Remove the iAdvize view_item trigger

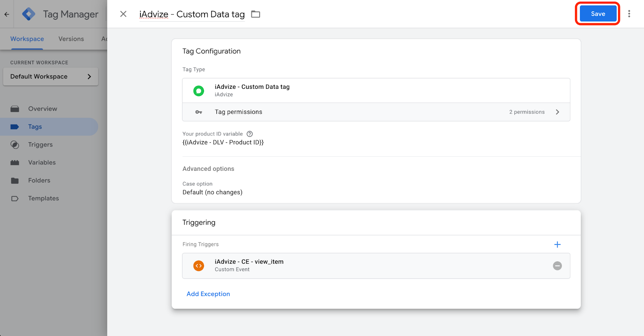pos(557,266)
